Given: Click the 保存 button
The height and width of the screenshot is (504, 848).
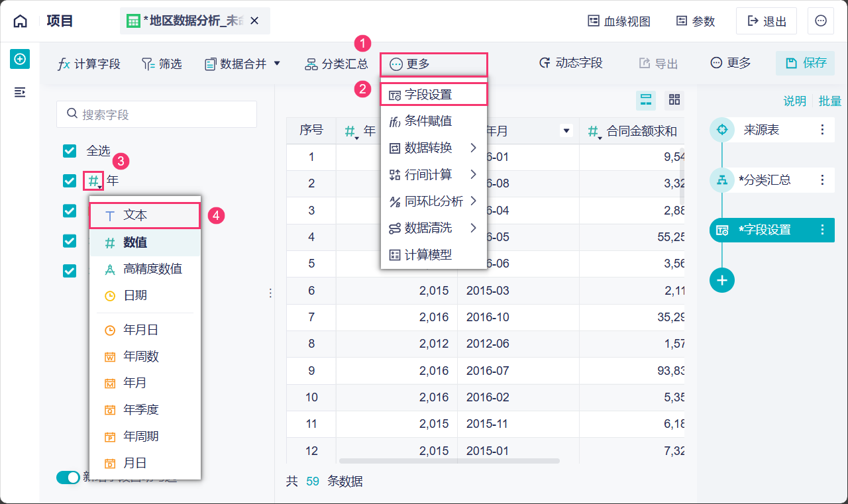Looking at the screenshot, I should click(806, 63).
